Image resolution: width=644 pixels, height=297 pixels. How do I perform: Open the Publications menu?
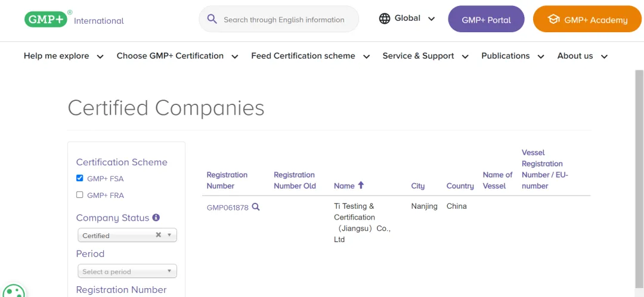coord(513,56)
